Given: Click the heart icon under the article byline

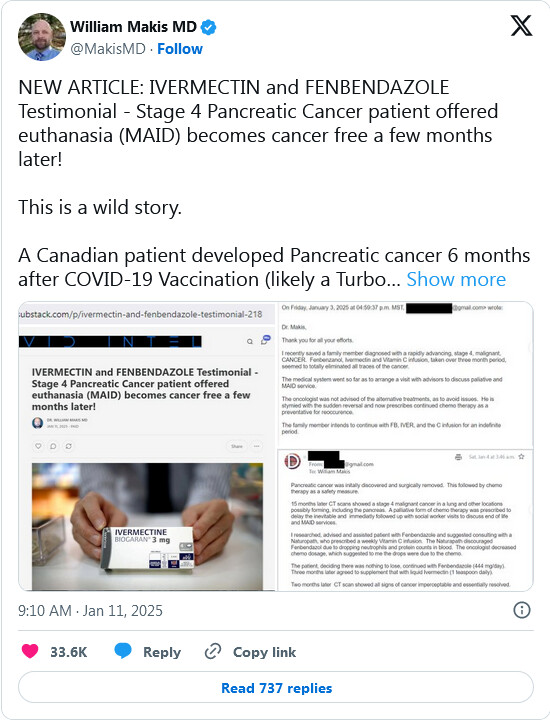Looking at the screenshot, I should 39,446.
